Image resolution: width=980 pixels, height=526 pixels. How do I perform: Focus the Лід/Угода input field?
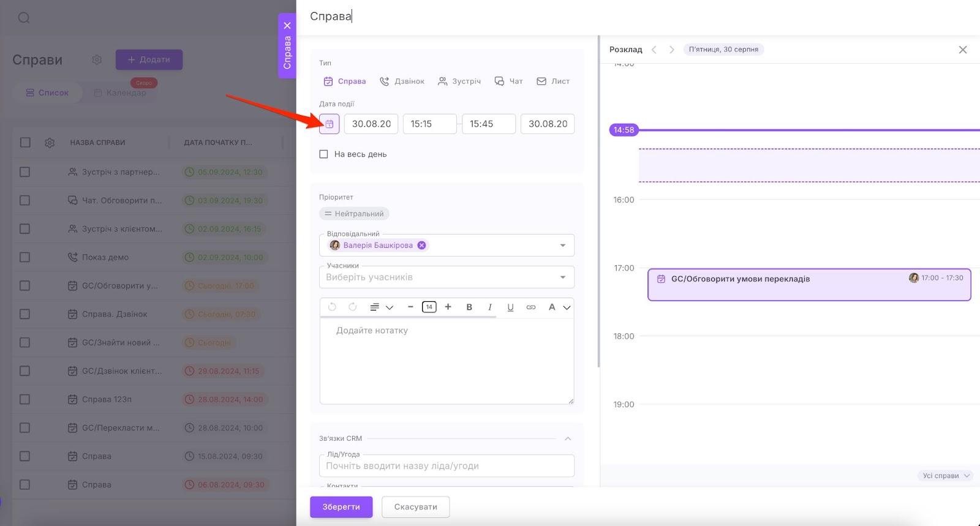pyautogui.click(x=447, y=466)
